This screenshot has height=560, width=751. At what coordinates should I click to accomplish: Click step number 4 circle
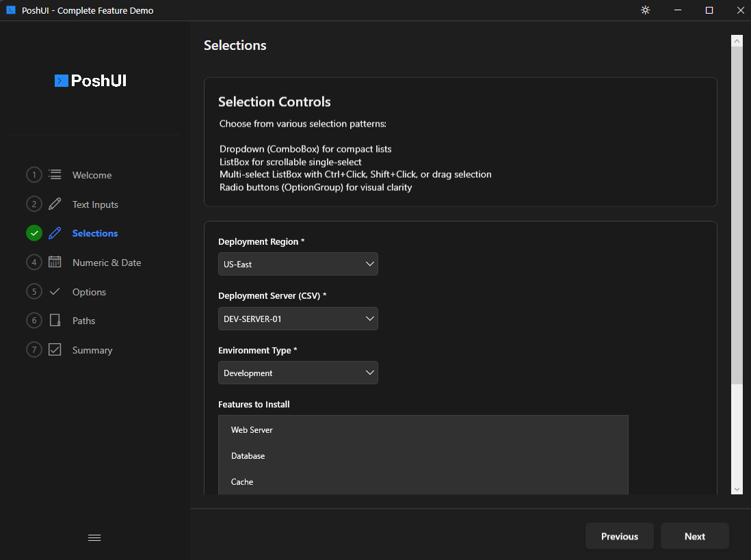click(34, 263)
